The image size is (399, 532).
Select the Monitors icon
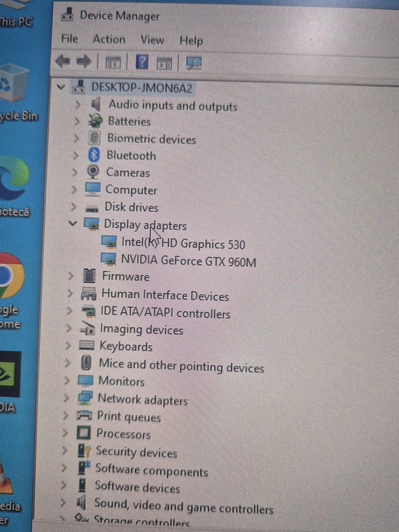pyautogui.click(x=85, y=380)
